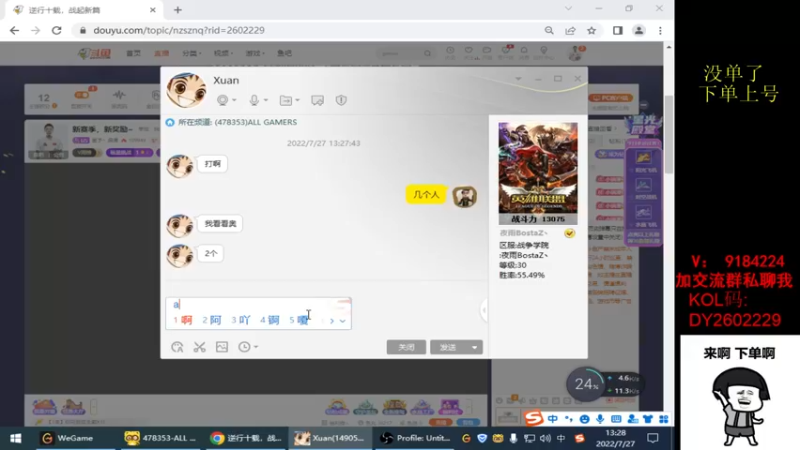The height and width of the screenshot is (450, 800).
Task: Open the chat window menu arrow
Action: point(518,79)
